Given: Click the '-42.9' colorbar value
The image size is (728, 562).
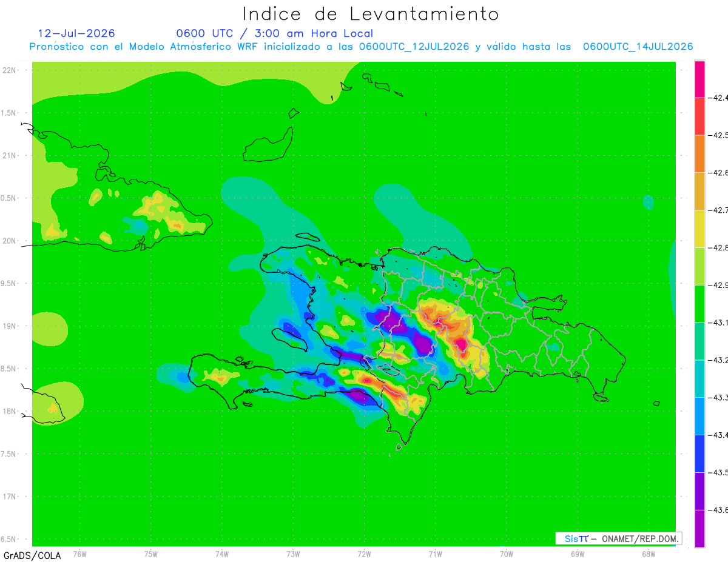Looking at the screenshot, I should point(718,285).
